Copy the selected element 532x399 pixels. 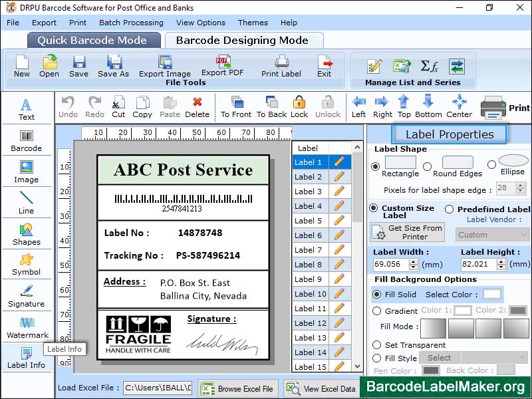(142, 107)
